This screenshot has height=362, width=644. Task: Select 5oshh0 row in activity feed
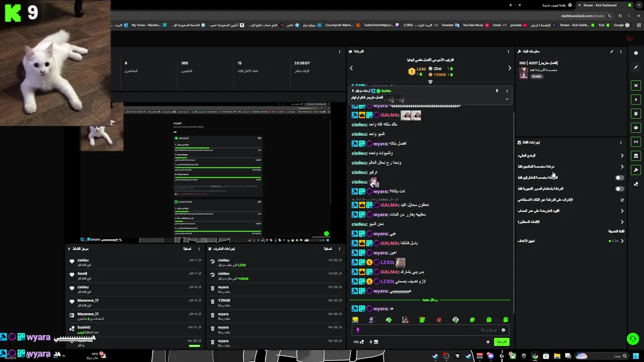(136, 329)
